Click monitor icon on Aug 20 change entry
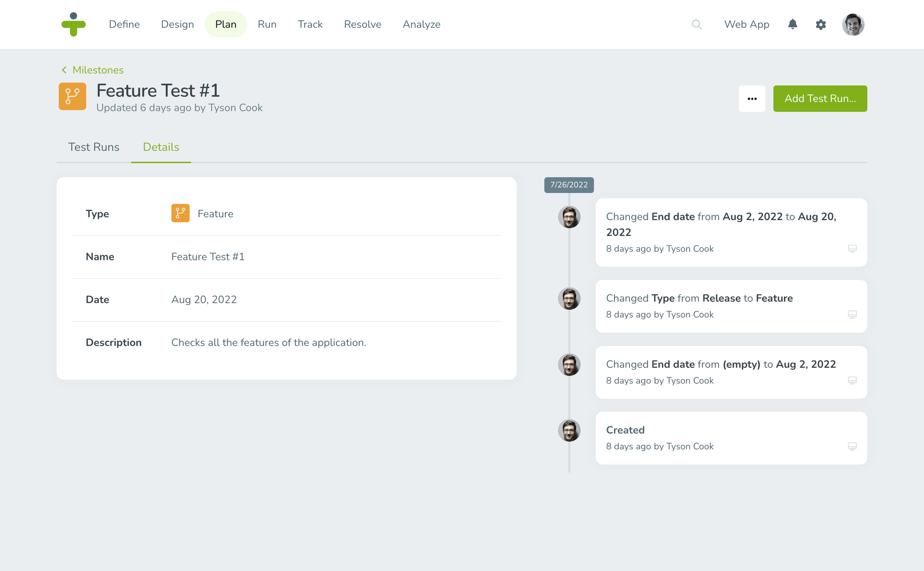Viewport: 924px width, 571px height. [852, 249]
